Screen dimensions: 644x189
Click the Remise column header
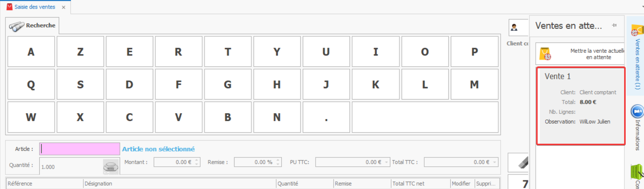point(362,184)
